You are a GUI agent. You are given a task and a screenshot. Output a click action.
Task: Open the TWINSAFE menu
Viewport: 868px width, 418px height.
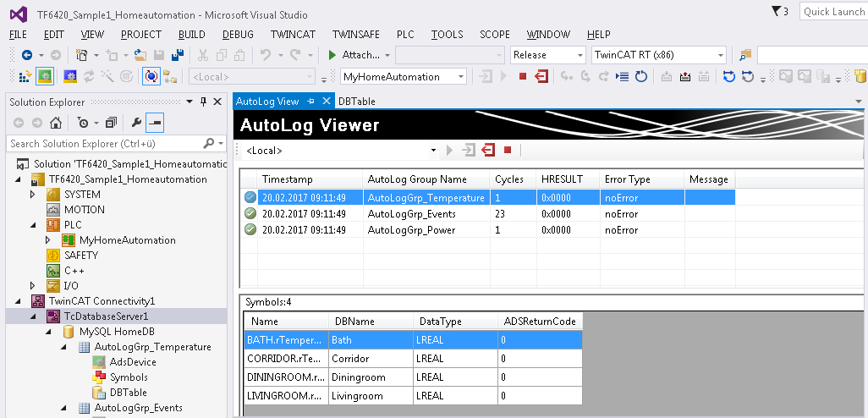coord(356,35)
